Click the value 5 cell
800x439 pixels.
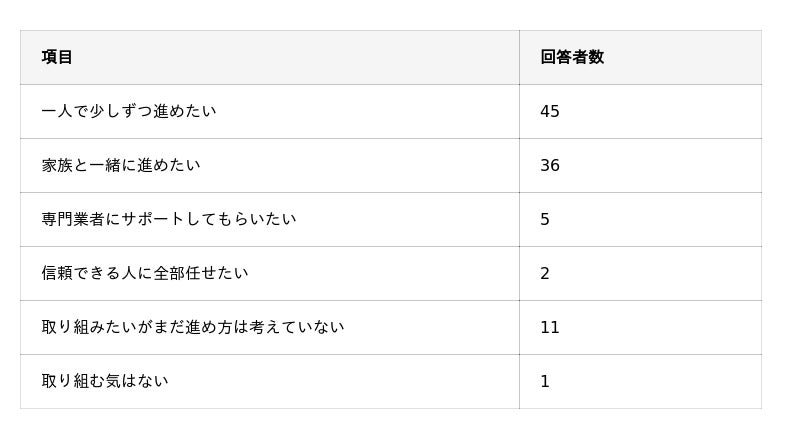click(x=545, y=219)
